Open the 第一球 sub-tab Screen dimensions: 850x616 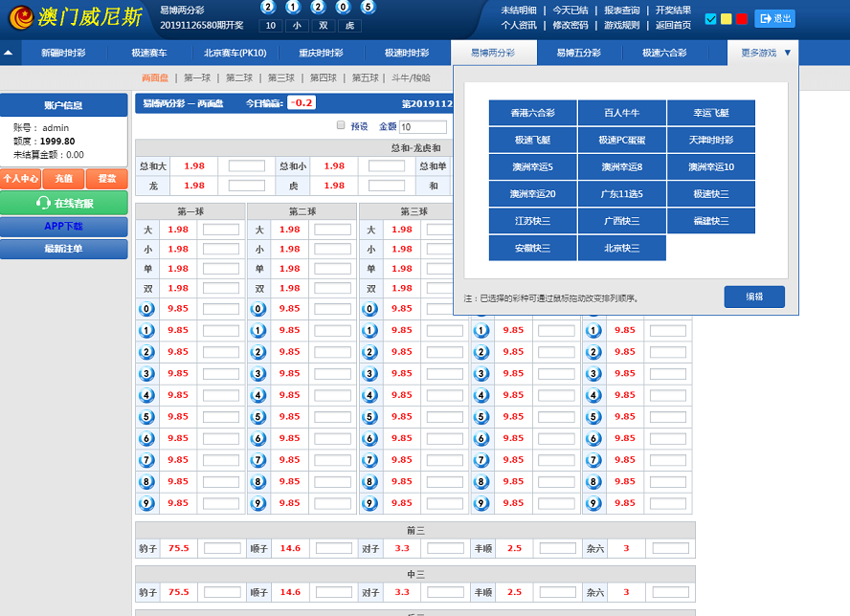tap(197, 77)
